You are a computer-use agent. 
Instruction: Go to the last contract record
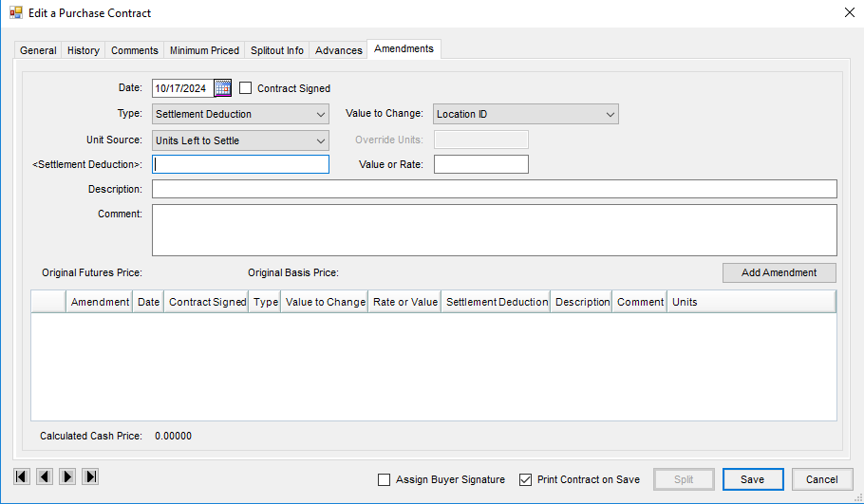tap(90, 476)
